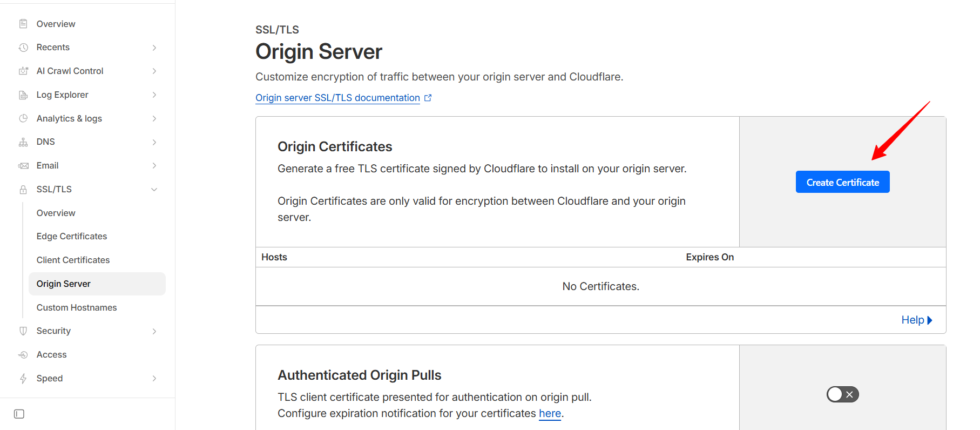Click the DNS network icon

(x=23, y=142)
